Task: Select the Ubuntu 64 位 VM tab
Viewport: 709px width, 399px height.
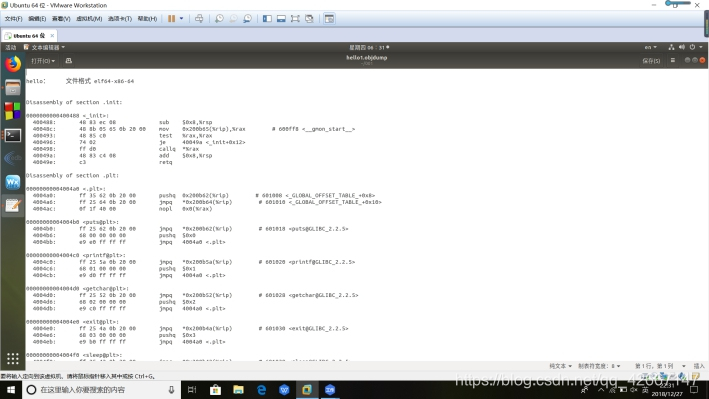Action: (28, 36)
